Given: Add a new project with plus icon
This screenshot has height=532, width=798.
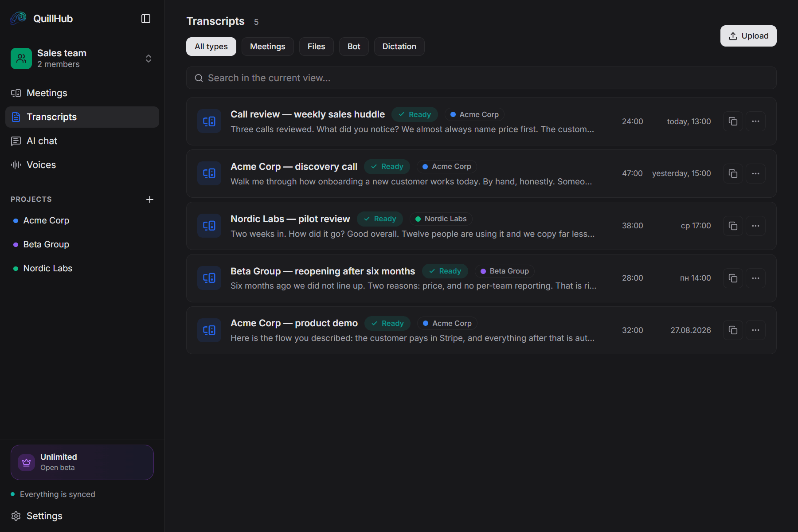Looking at the screenshot, I should point(150,199).
